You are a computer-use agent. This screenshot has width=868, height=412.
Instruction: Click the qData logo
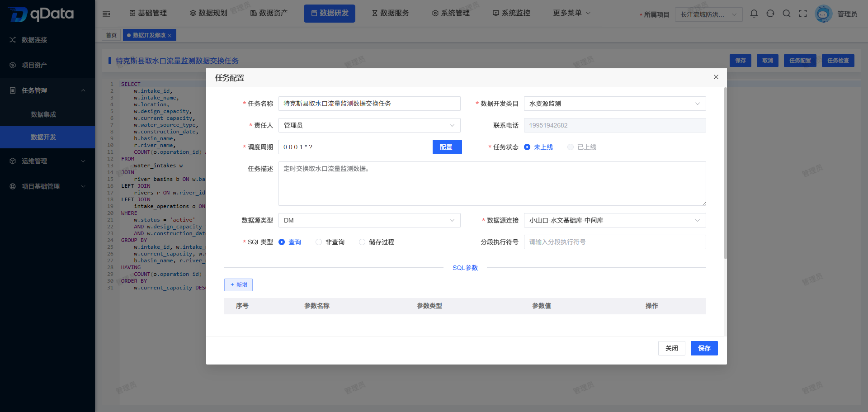[x=41, y=14]
